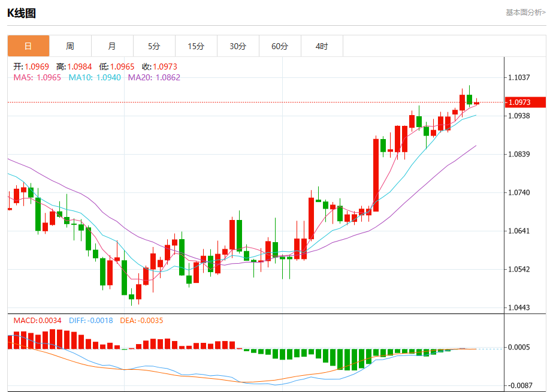Click the MA10: 1.0940 label
This screenshot has width=550, height=392.
[95, 77]
